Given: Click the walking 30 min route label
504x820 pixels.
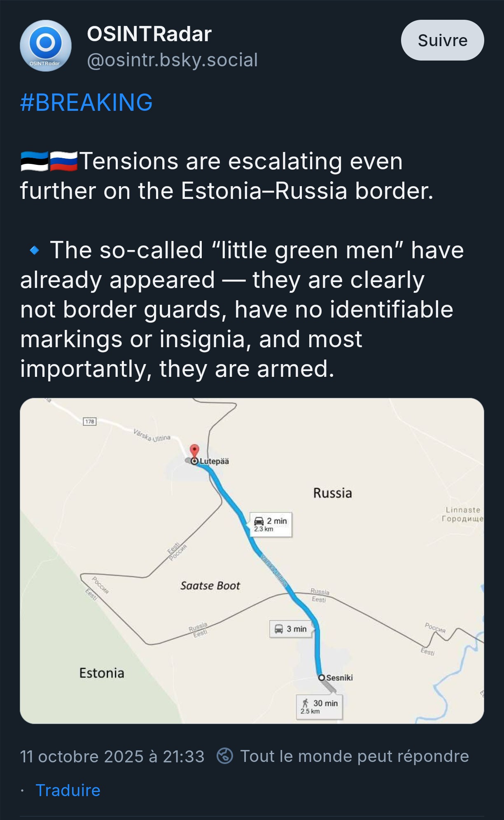Looking at the screenshot, I should [x=320, y=707].
